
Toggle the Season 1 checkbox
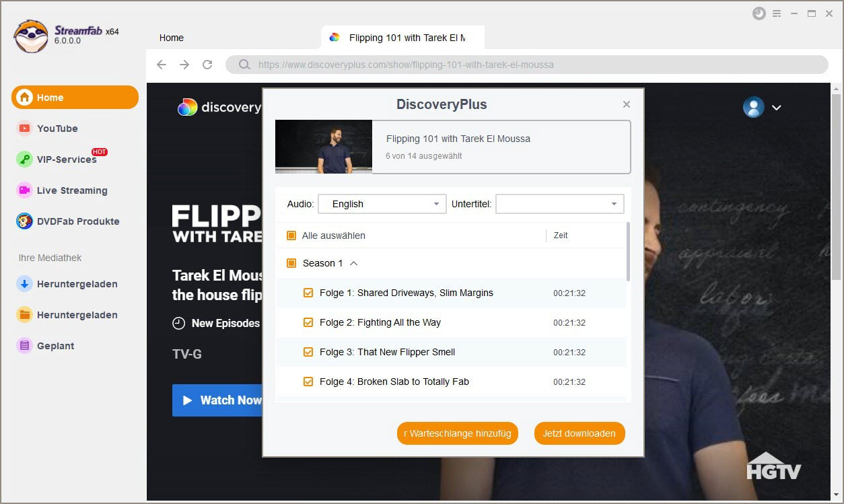click(x=291, y=263)
